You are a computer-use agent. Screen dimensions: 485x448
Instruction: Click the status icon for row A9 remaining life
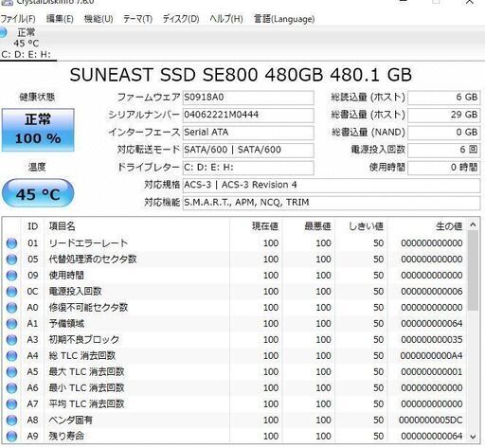(x=11, y=437)
